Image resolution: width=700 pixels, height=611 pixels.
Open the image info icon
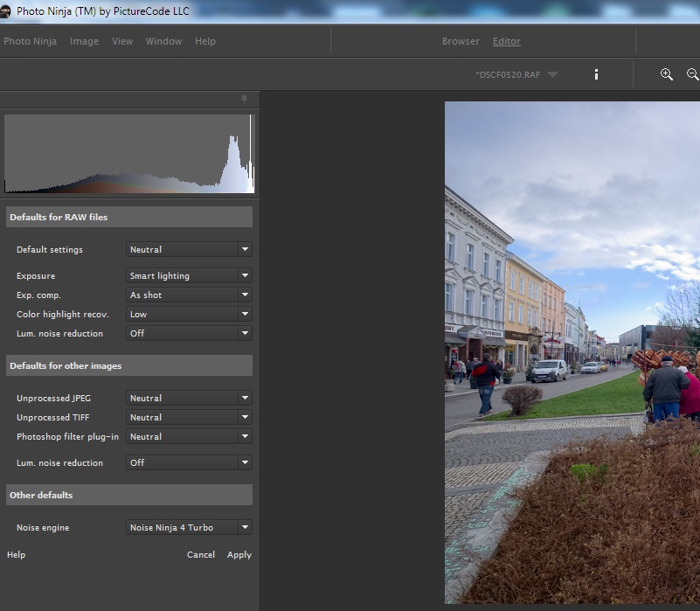[x=597, y=74]
